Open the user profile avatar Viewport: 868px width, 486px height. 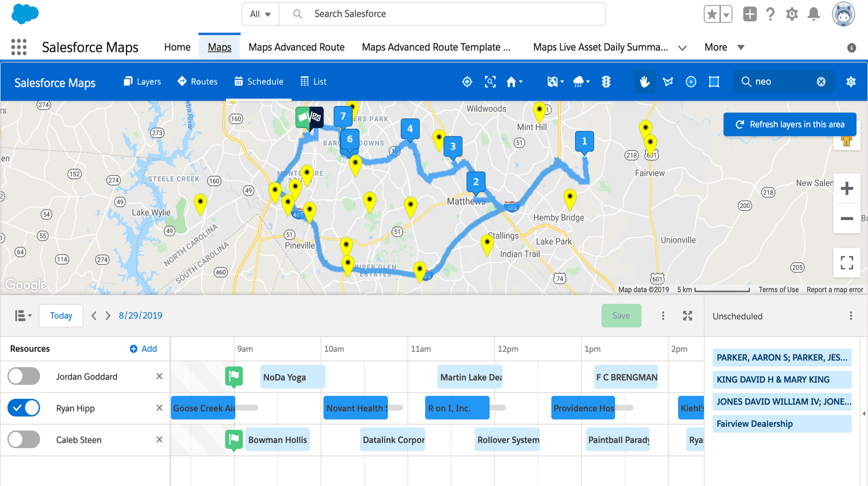coord(843,14)
